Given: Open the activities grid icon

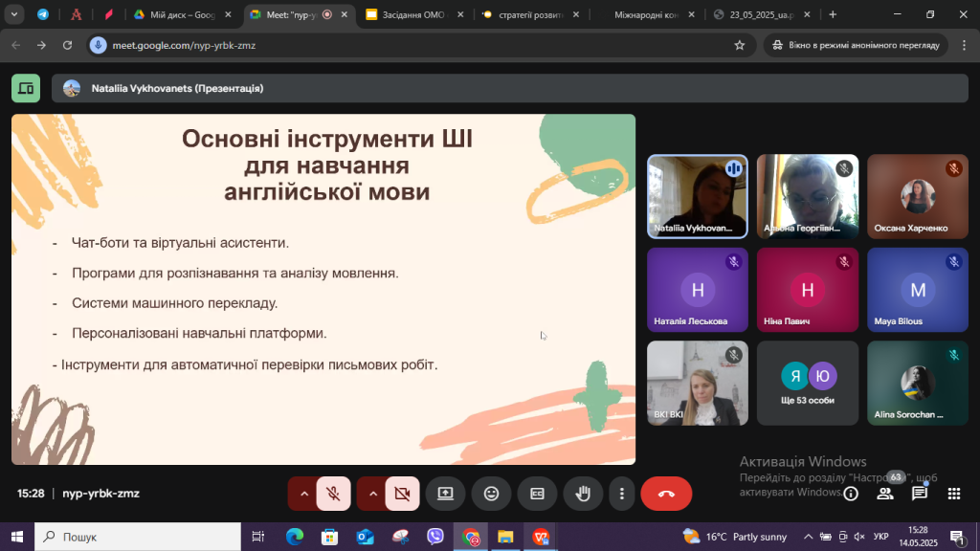Looking at the screenshot, I should 954,494.
